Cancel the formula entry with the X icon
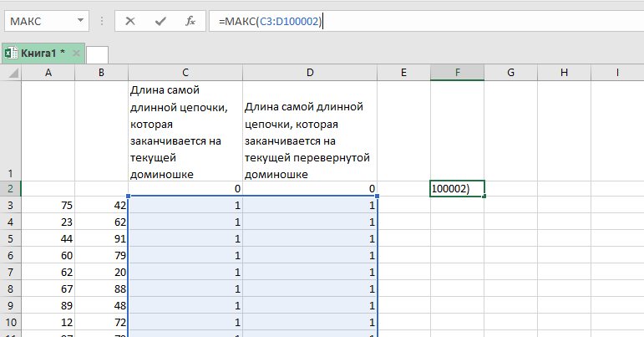This screenshot has width=644, height=337. coord(129,21)
